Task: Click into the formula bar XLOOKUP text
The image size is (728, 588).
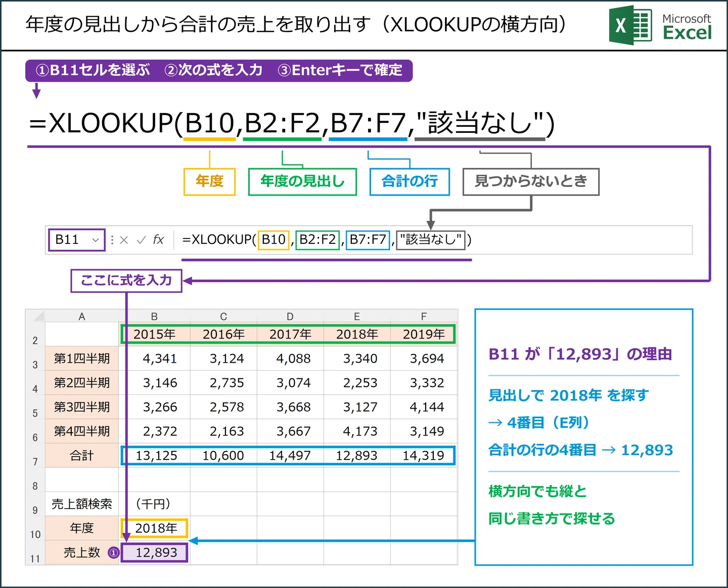Action: coord(327,239)
